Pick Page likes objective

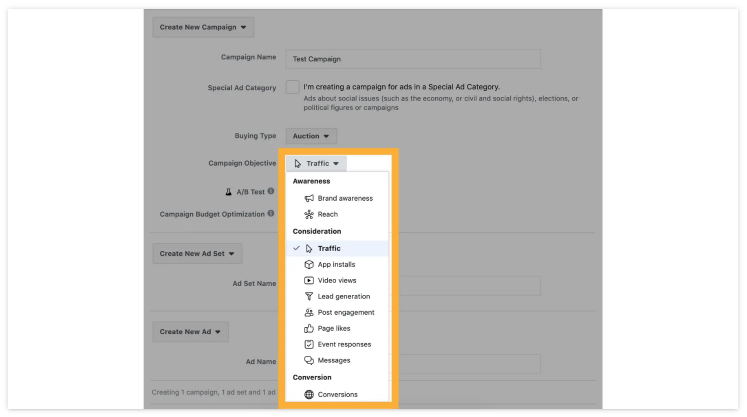[337, 328]
